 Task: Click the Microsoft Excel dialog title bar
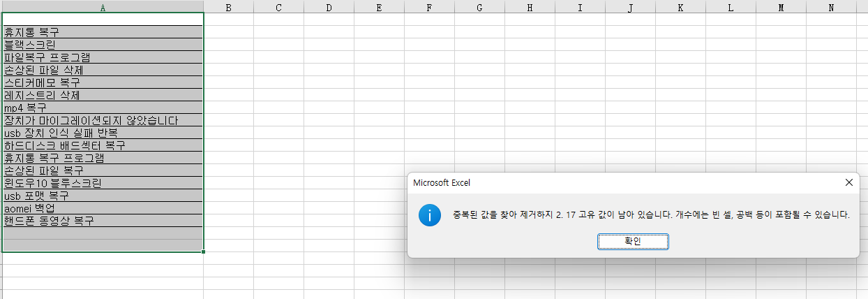pos(593,182)
